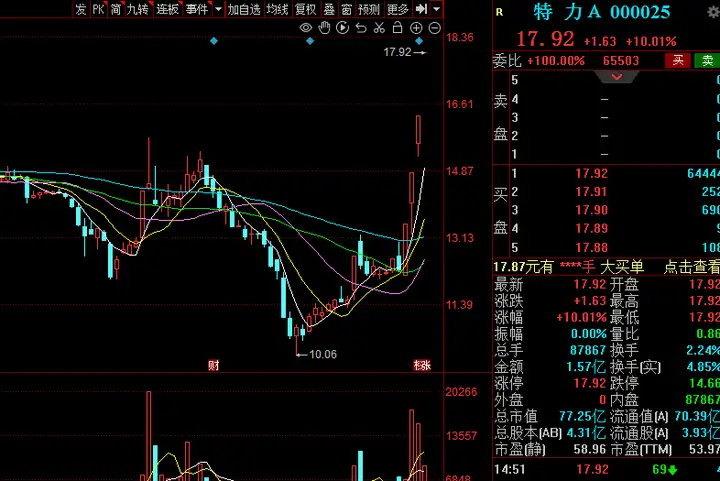Click the 窗 window button
720x481 pixels.
click(347, 9)
